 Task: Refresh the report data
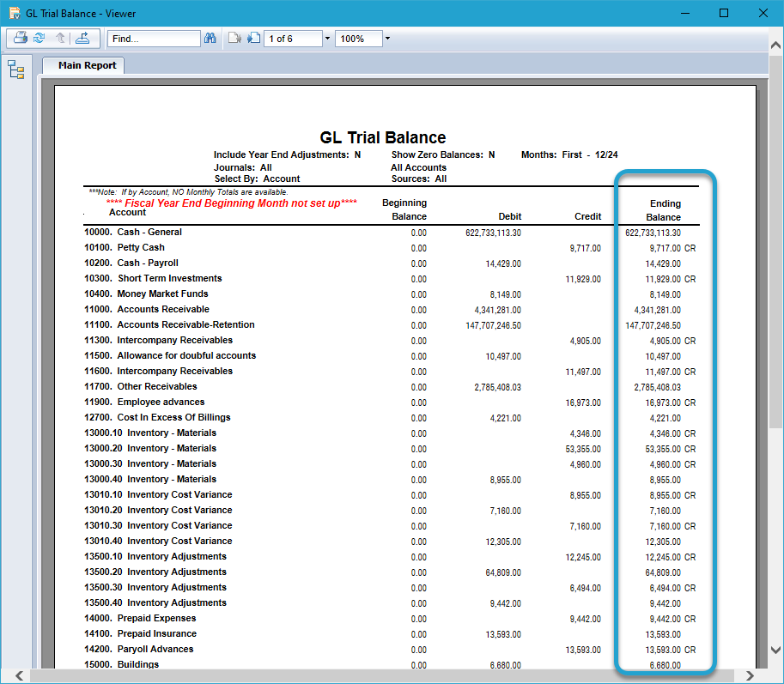pyautogui.click(x=40, y=38)
